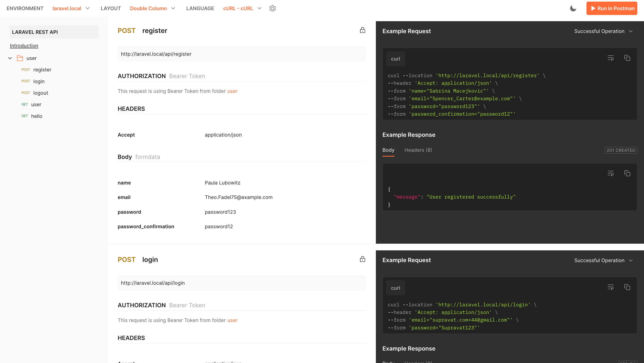The image size is (644, 363).
Task: Copy the register example response body
Action: coord(627,173)
